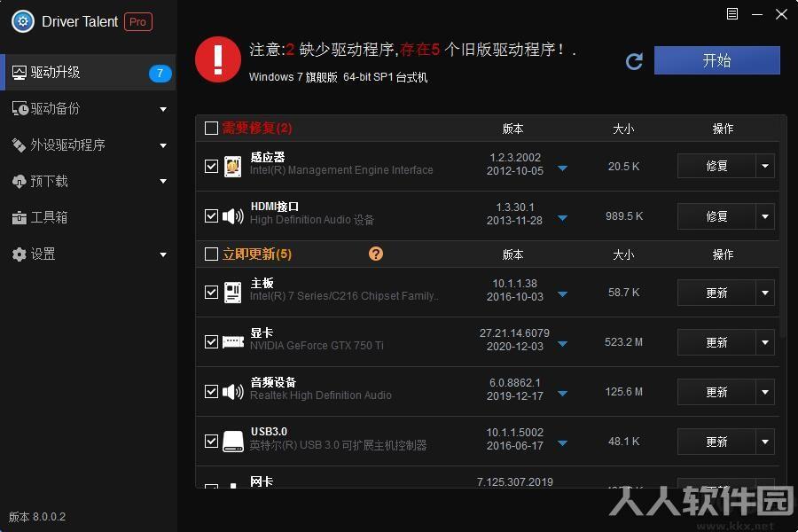Open the 设置 settings menu
Screen dimensions: 798x532
coord(88,254)
